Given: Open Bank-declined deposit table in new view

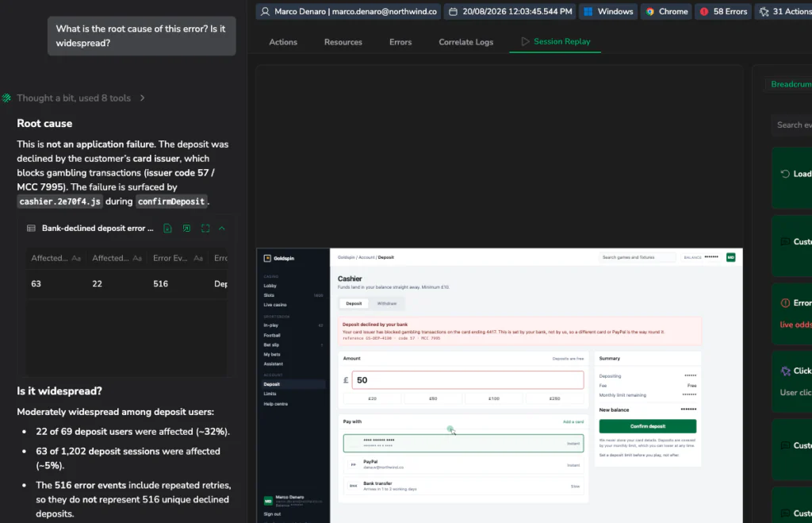Looking at the screenshot, I should point(186,228).
